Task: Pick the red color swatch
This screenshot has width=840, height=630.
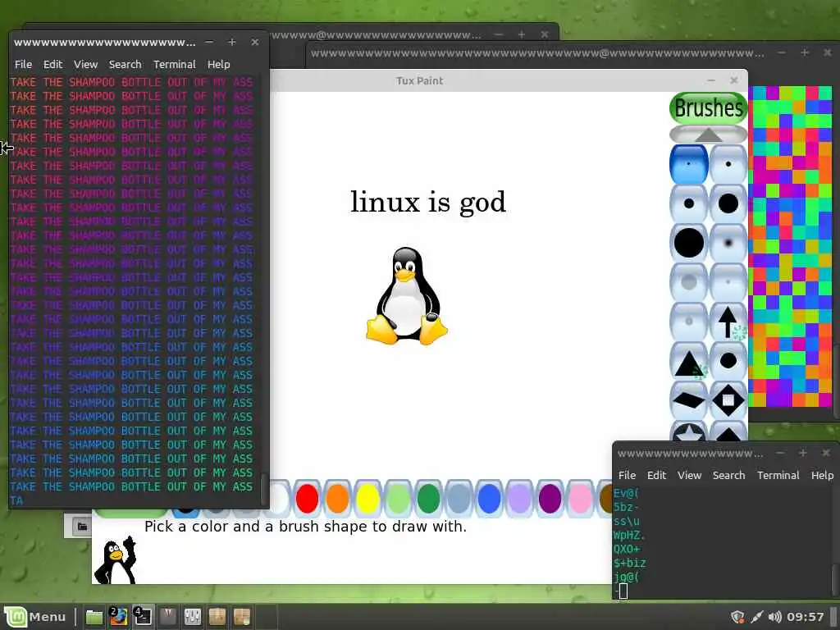Action: tap(307, 498)
